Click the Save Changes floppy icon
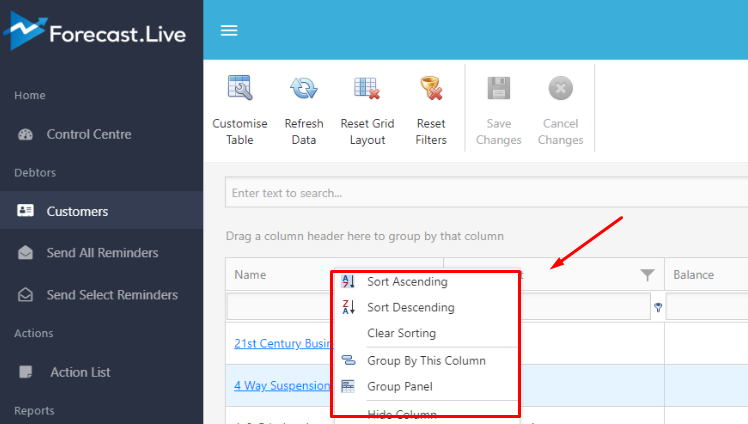Screen dimensions: 748x424 499,88
